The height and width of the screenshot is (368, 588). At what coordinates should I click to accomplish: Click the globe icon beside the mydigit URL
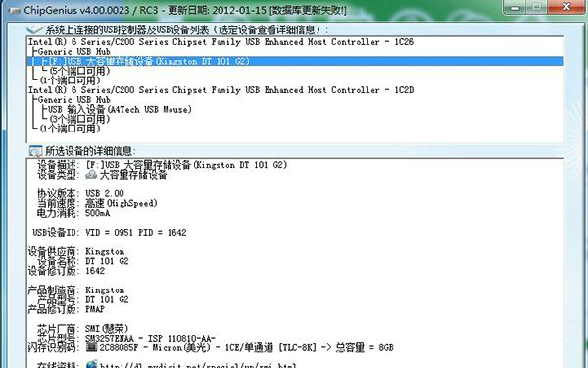click(91, 364)
